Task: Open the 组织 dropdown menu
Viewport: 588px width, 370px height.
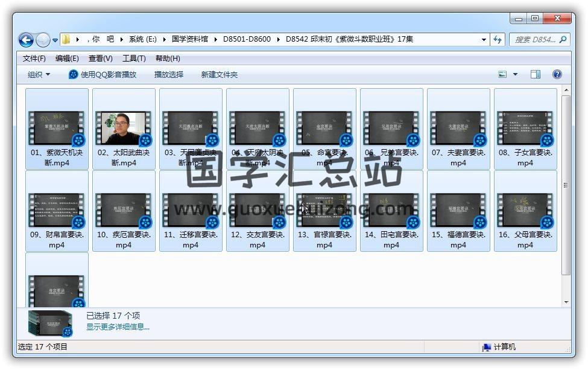Action: [x=39, y=74]
